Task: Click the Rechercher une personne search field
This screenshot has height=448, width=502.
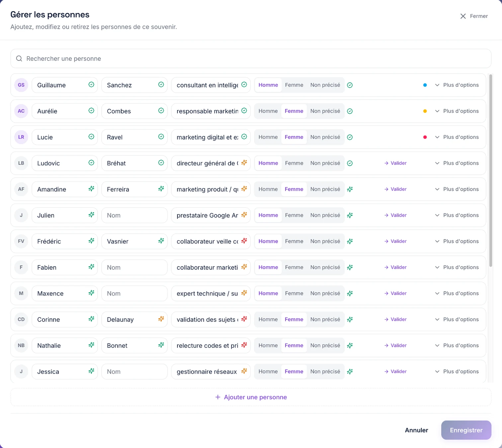Action: click(251, 58)
